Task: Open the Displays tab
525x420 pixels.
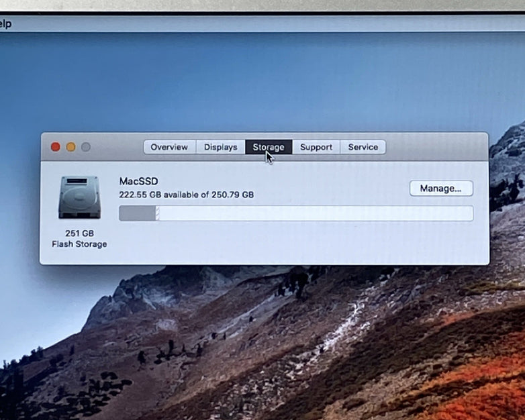Action: click(x=221, y=147)
